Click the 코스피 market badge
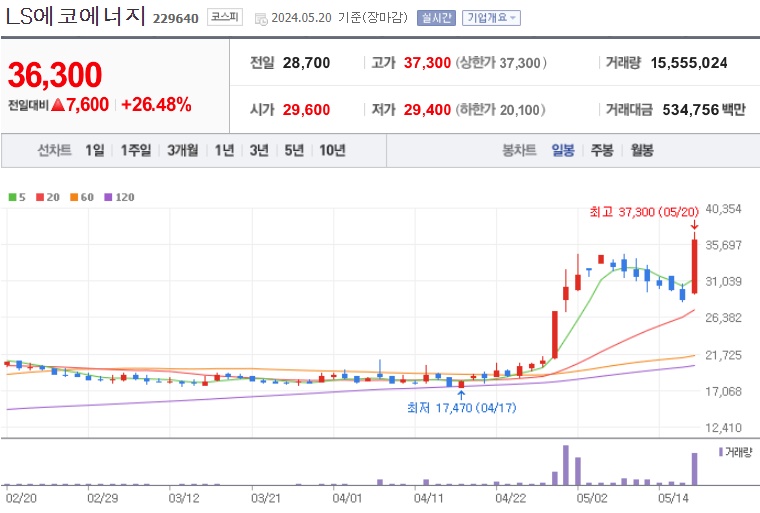 pyautogui.click(x=224, y=17)
